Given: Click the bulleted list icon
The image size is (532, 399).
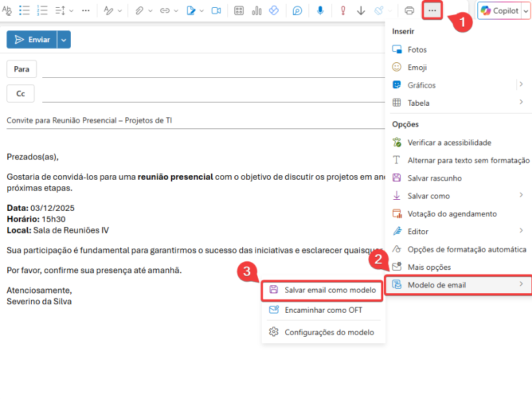Looking at the screenshot, I should (x=25, y=10).
